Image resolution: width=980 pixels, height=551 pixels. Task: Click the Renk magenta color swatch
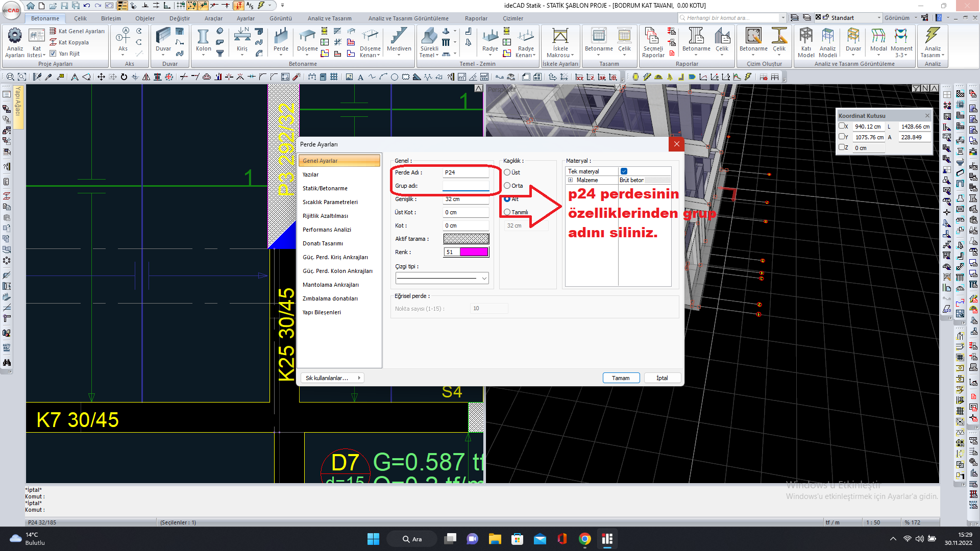point(474,252)
